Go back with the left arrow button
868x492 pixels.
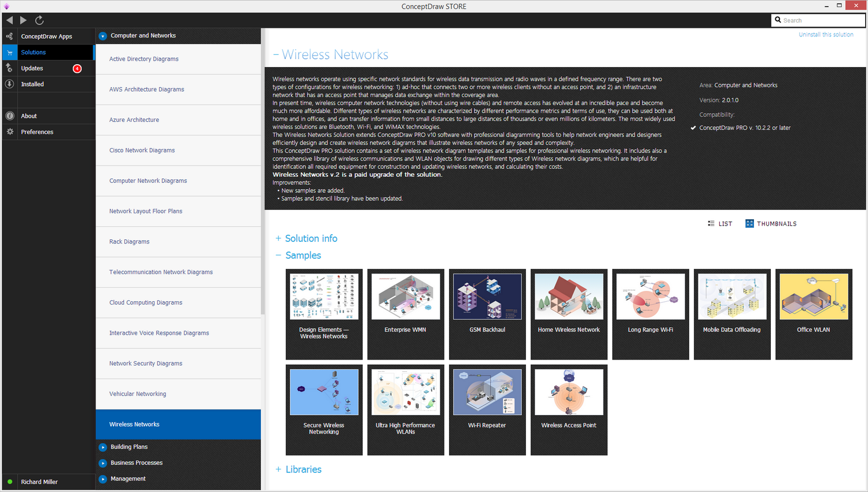point(10,20)
